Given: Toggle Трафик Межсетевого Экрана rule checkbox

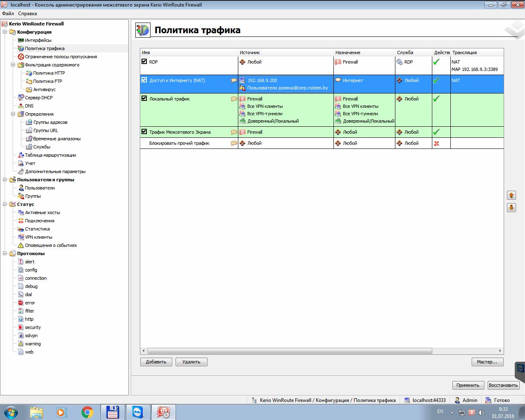Looking at the screenshot, I should pos(144,132).
